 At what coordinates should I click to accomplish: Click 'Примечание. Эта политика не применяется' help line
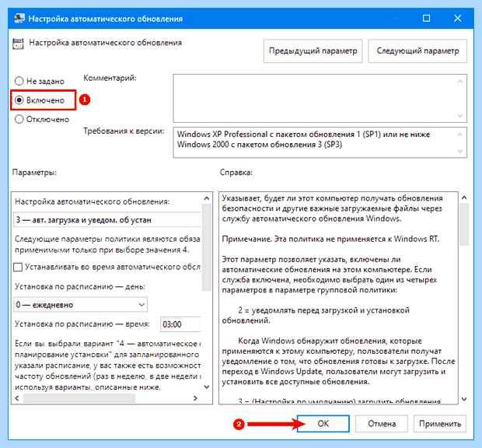[330, 239]
